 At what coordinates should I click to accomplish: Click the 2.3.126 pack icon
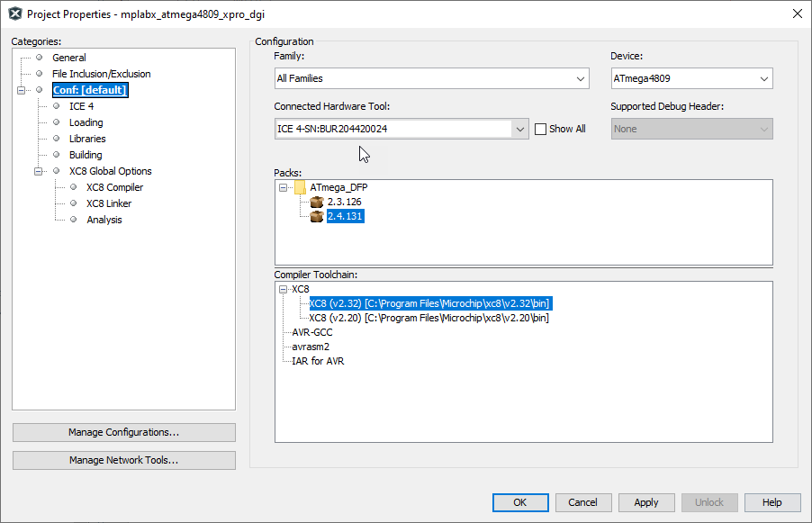pos(317,202)
